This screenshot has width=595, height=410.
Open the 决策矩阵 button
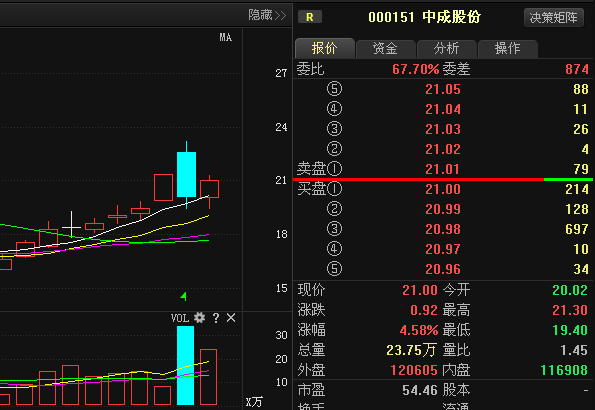(x=553, y=17)
